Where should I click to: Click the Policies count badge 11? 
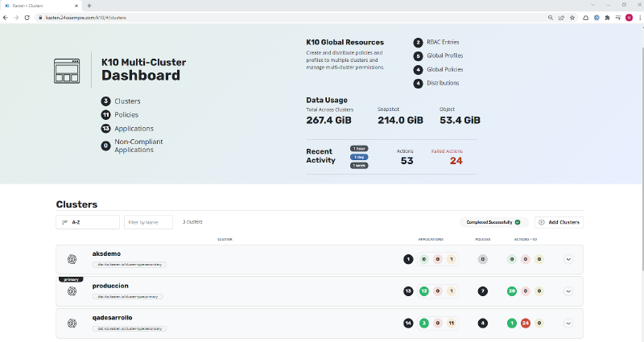coord(106,114)
